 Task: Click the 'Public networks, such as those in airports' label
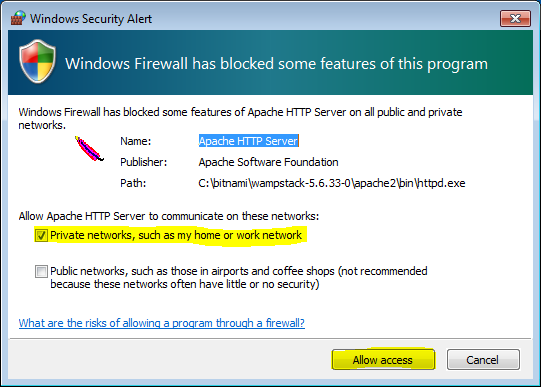239,277
